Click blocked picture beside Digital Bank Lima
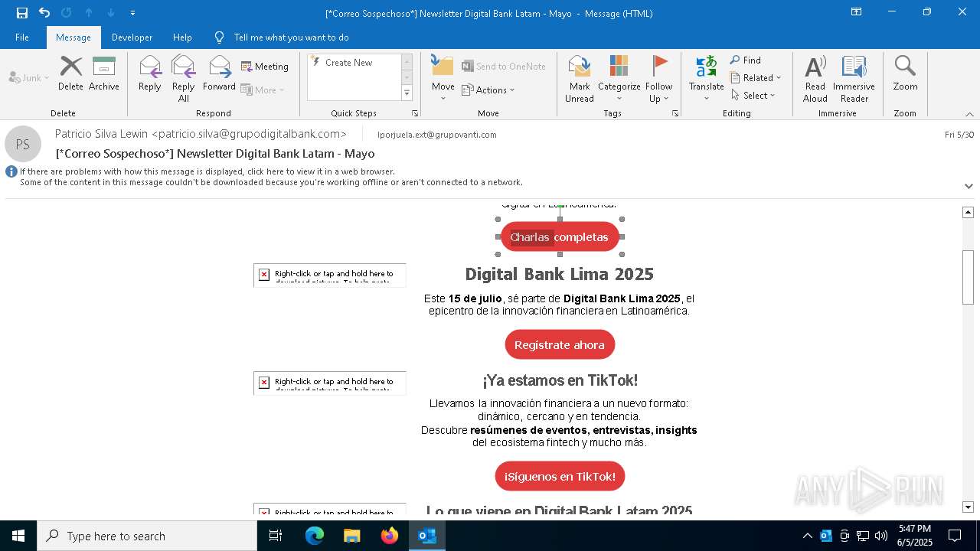The height and width of the screenshot is (551, 980). point(330,275)
